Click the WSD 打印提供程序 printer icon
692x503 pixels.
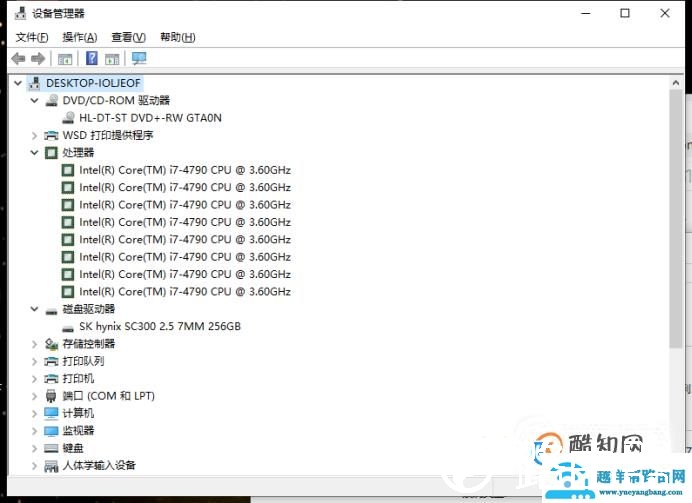[51, 135]
